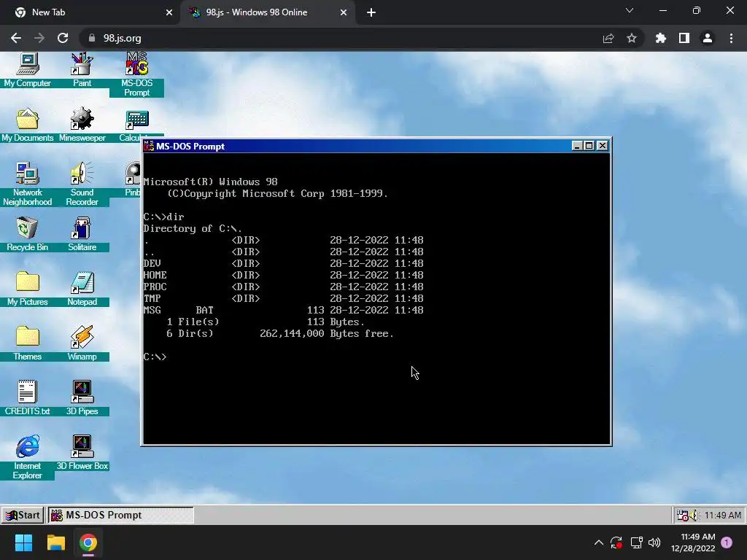This screenshot has width=747, height=560.
Task: Click the HOME directory row
Action: (284, 275)
